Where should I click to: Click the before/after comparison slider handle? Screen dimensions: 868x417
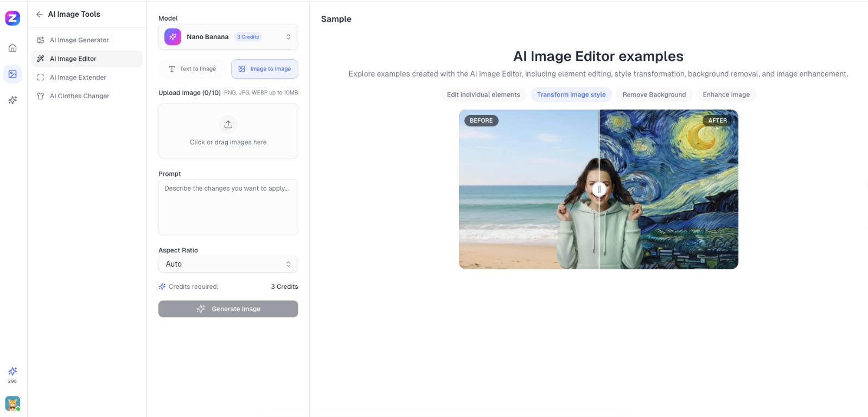(599, 189)
